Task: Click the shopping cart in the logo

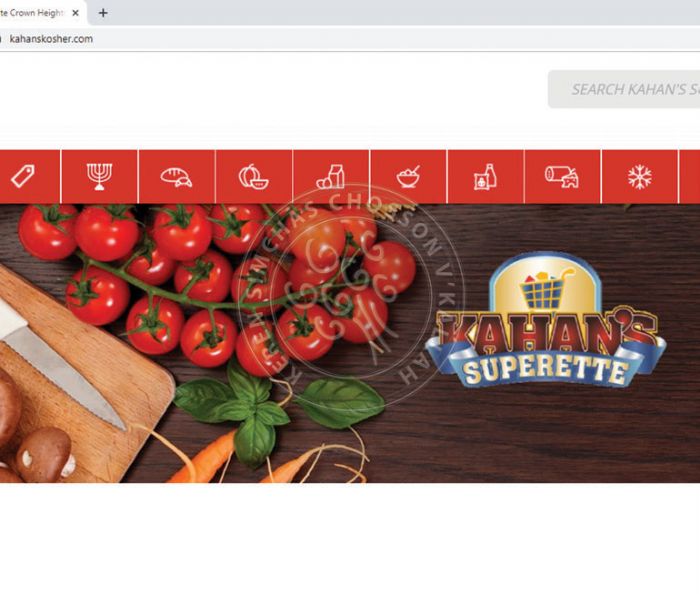Action: 546,288
